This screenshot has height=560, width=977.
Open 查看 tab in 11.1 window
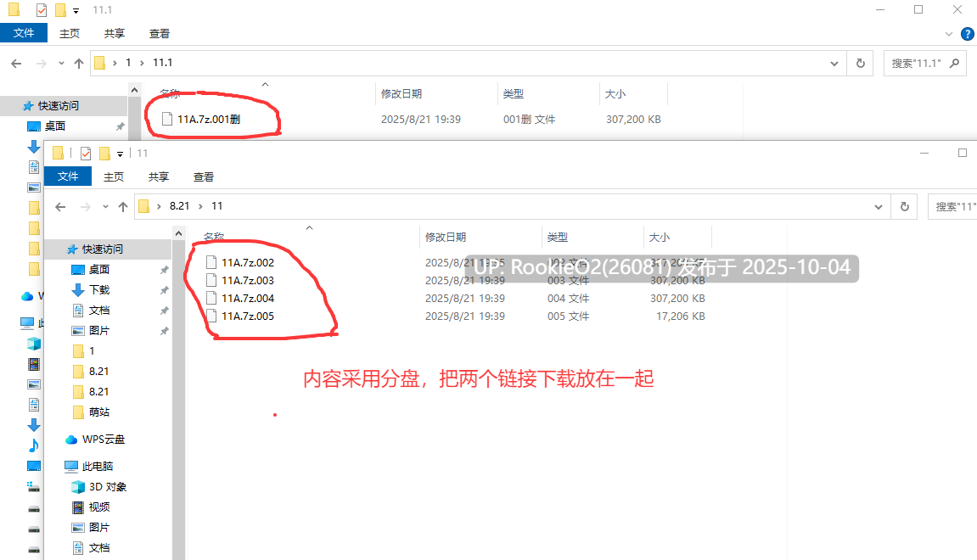(x=159, y=34)
